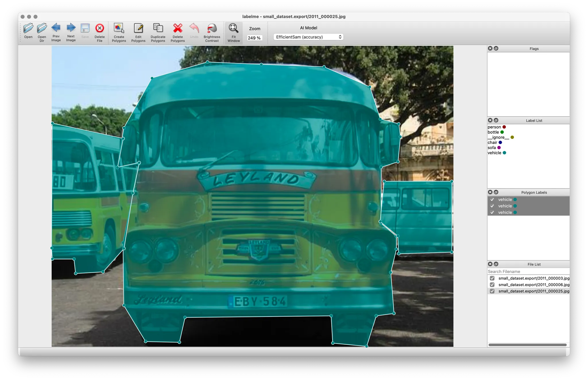
Task: Click the Open Dir folder icon
Action: point(42,28)
